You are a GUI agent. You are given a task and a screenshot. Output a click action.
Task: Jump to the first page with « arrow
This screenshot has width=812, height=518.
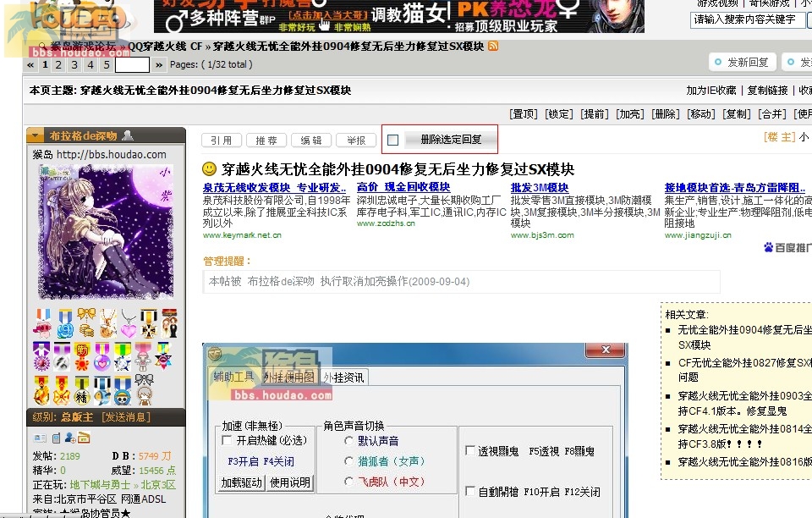[x=30, y=64]
